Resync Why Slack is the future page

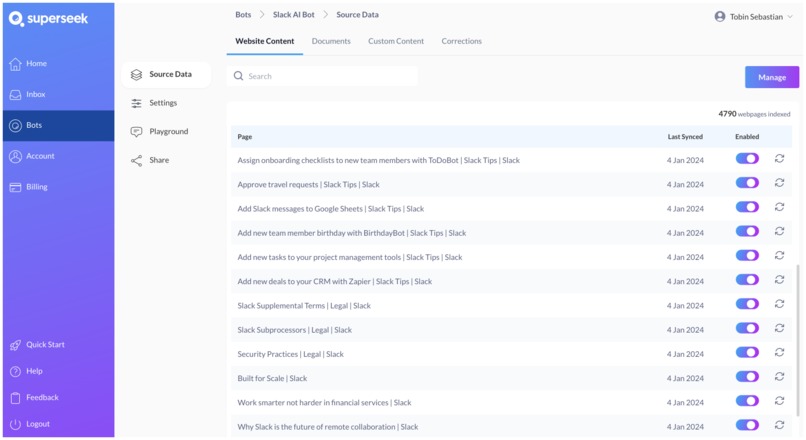click(779, 425)
